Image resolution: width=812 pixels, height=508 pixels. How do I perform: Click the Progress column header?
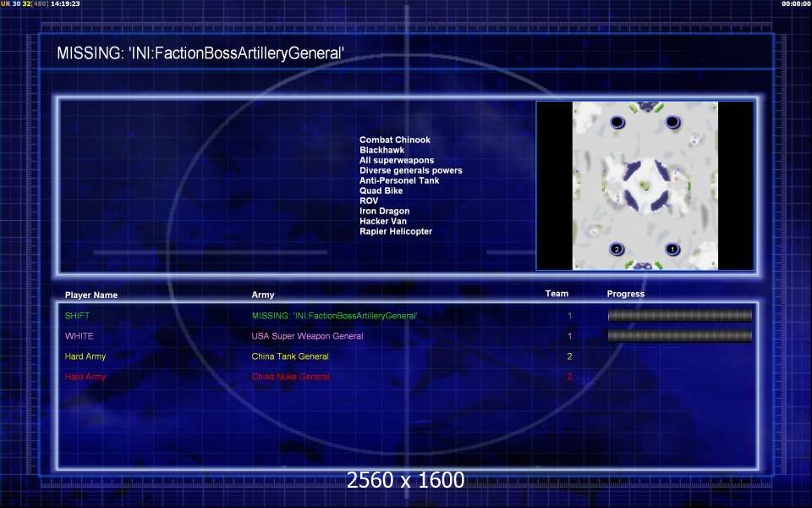tap(626, 295)
